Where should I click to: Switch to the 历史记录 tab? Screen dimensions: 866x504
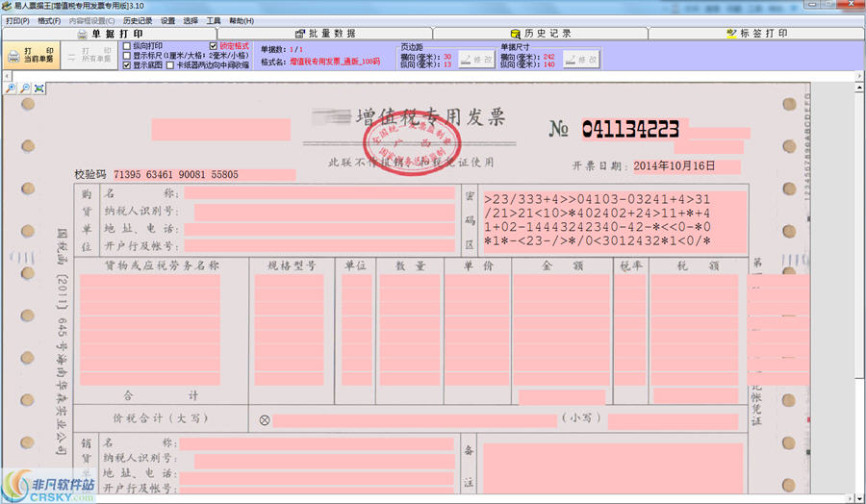(540, 34)
